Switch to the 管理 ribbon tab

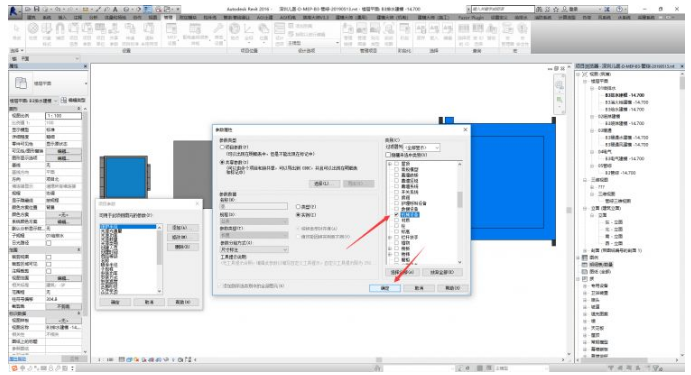click(168, 17)
